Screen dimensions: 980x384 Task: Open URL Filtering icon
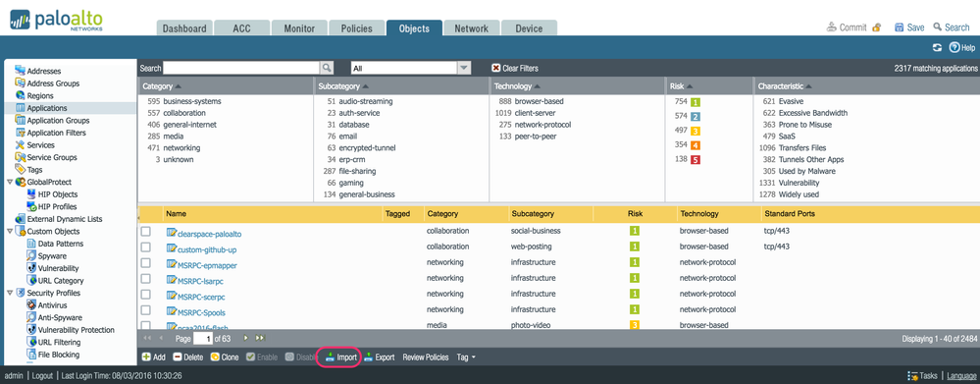31,342
